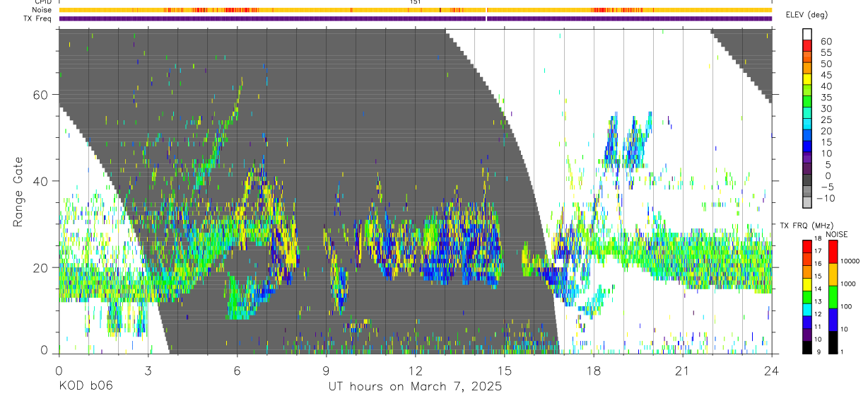The height and width of the screenshot is (401, 868).
Task: Click the TX FRQ scale label '17'
Action: pos(818,251)
